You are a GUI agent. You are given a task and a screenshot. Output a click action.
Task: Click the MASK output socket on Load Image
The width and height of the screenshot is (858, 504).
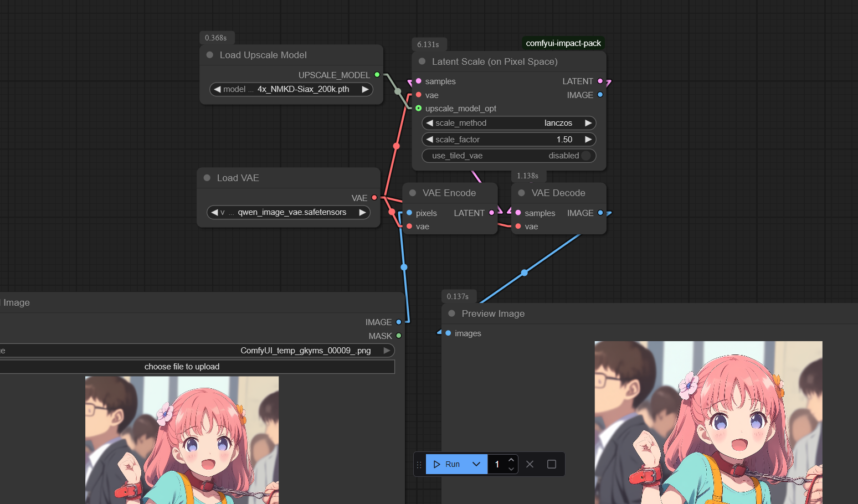point(399,336)
